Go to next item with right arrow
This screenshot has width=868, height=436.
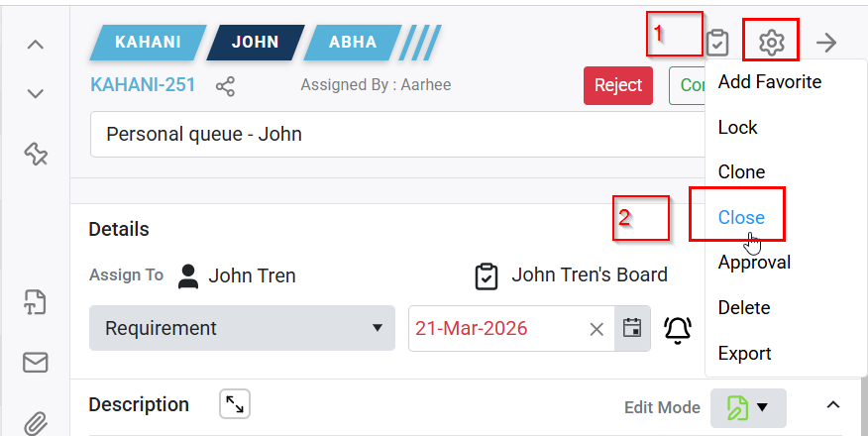(x=826, y=43)
